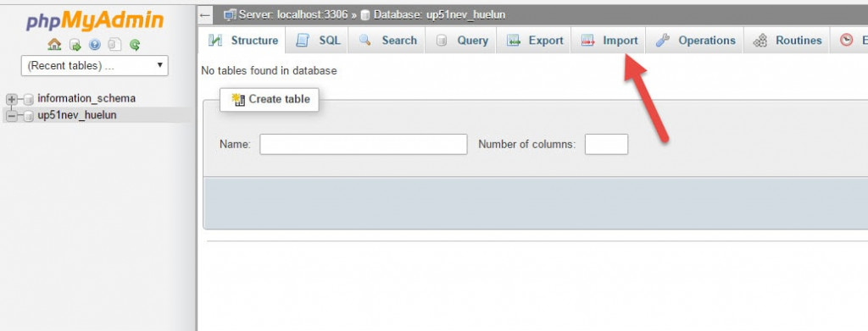This screenshot has height=331, width=868.
Task: Click the 'Name:' label
Action: click(x=236, y=144)
